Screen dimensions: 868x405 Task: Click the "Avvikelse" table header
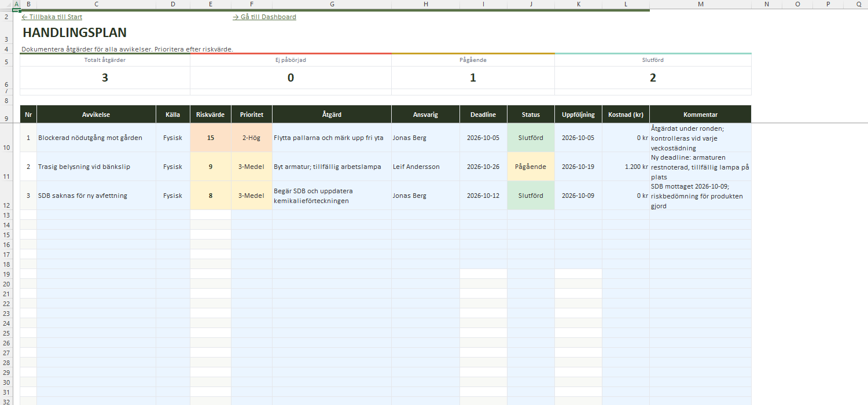[97, 115]
